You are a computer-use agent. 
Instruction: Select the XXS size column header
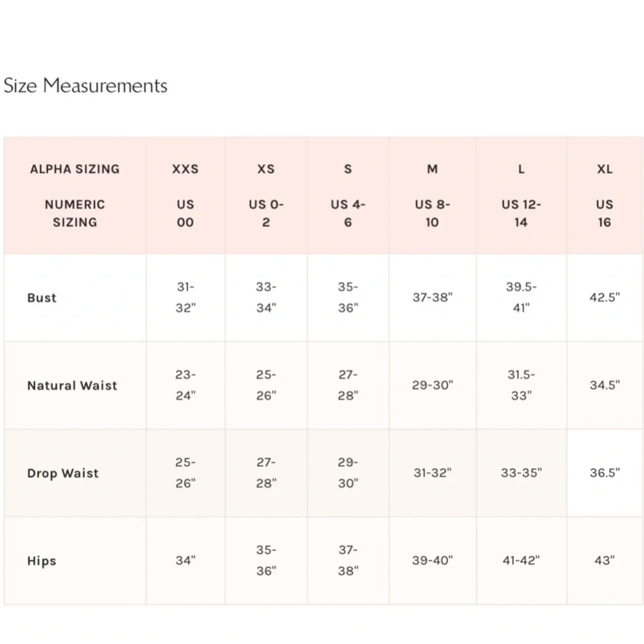coord(185,196)
